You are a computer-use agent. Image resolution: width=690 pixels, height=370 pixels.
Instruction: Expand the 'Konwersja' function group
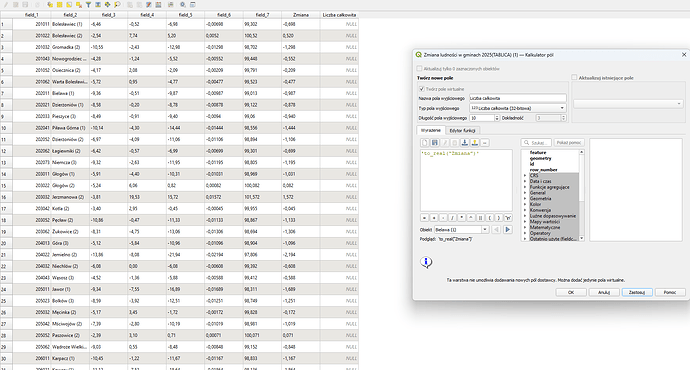click(525, 210)
